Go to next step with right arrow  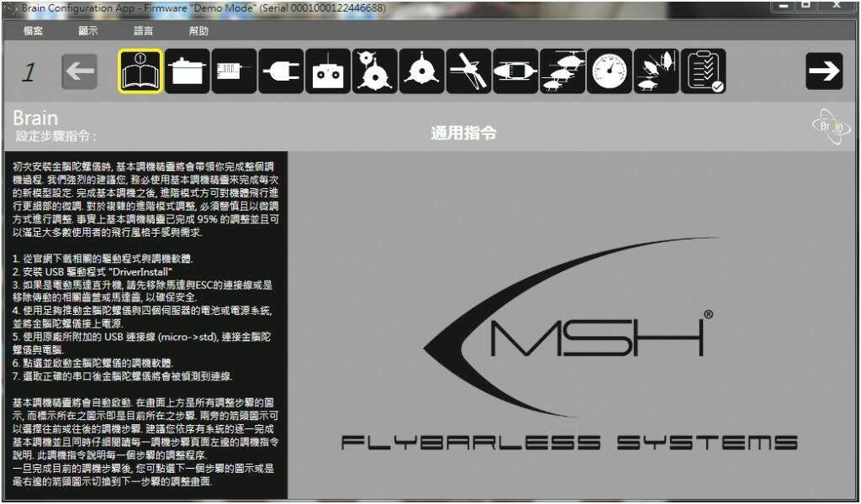click(824, 71)
